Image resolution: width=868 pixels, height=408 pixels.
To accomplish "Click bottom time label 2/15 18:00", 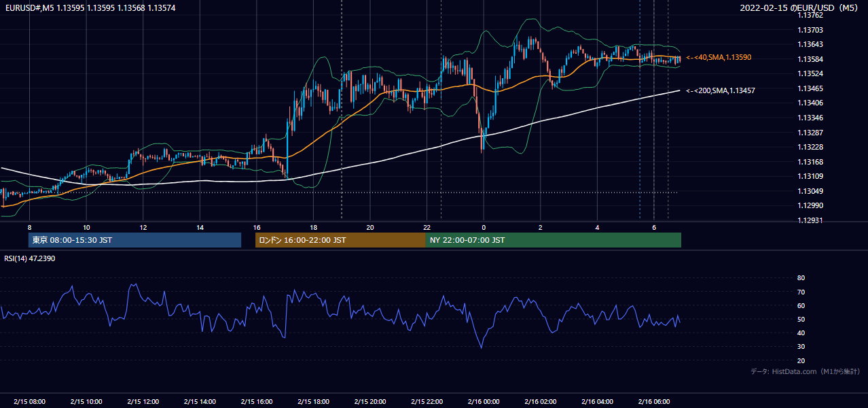I will coord(313,402).
